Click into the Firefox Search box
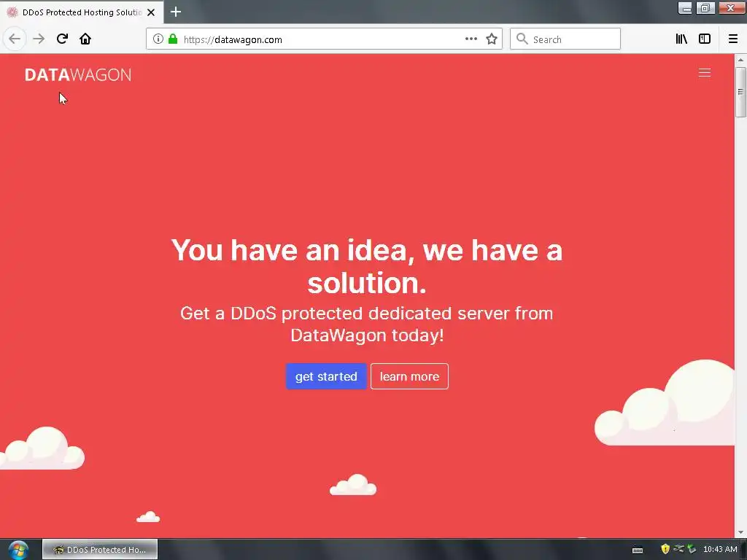This screenshot has height=560, width=747. [x=565, y=39]
